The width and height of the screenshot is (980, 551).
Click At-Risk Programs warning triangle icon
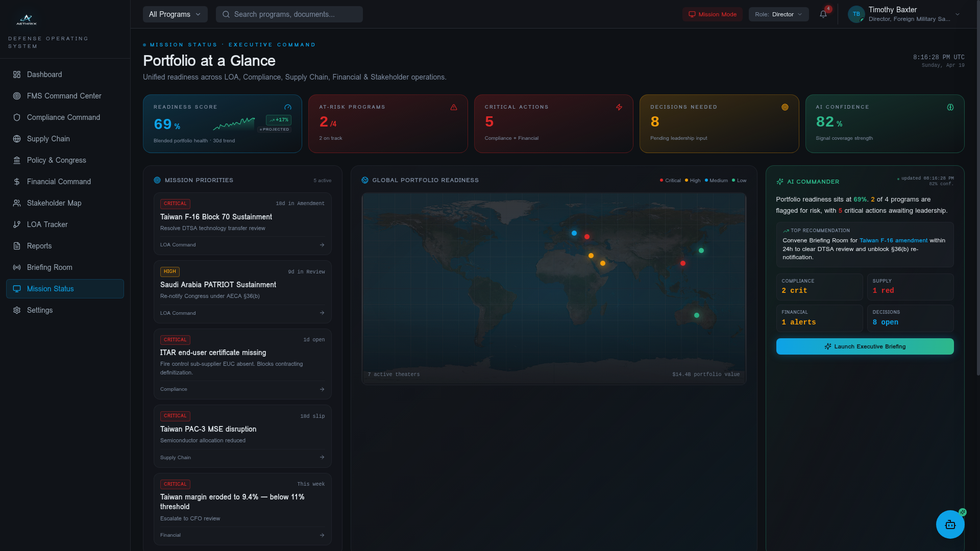pyautogui.click(x=454, y=107)
